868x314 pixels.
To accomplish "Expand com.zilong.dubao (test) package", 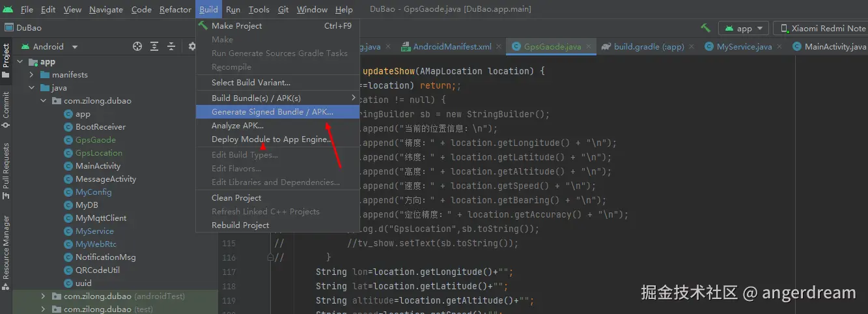I will [43, 309].
